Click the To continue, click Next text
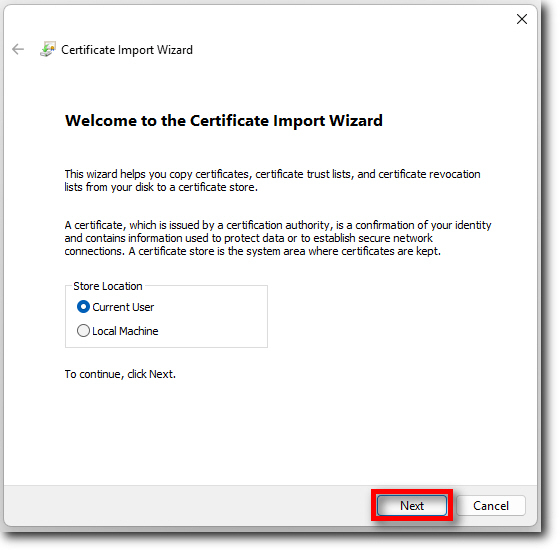The image size is (560, 550). [120, 374]
